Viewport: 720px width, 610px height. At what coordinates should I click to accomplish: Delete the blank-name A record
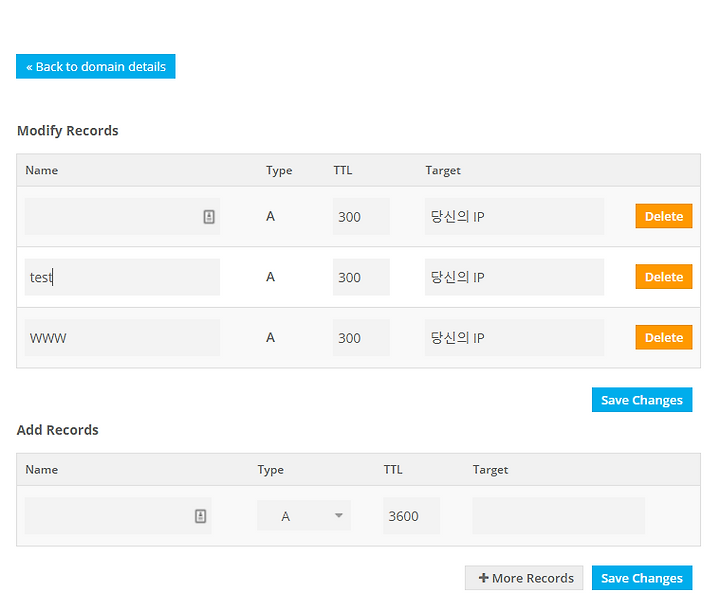[664, 216]
